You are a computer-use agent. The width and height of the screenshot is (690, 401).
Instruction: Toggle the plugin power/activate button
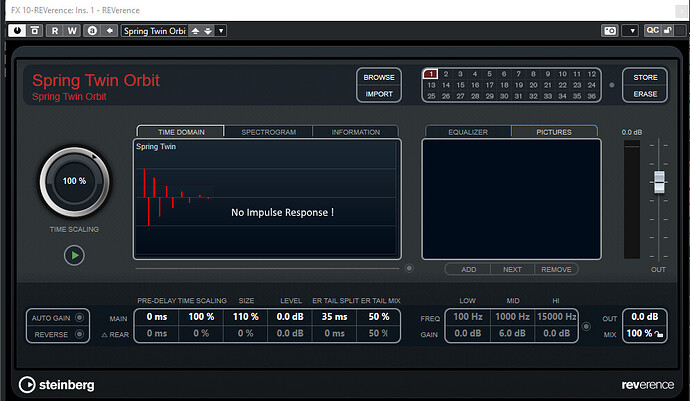click(17, 31)
